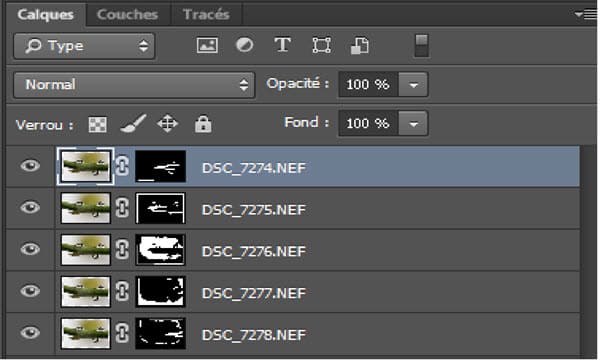Filter for adjustment layers icon
This screenshot has width=600, height=361.
(x=245, y=45)
